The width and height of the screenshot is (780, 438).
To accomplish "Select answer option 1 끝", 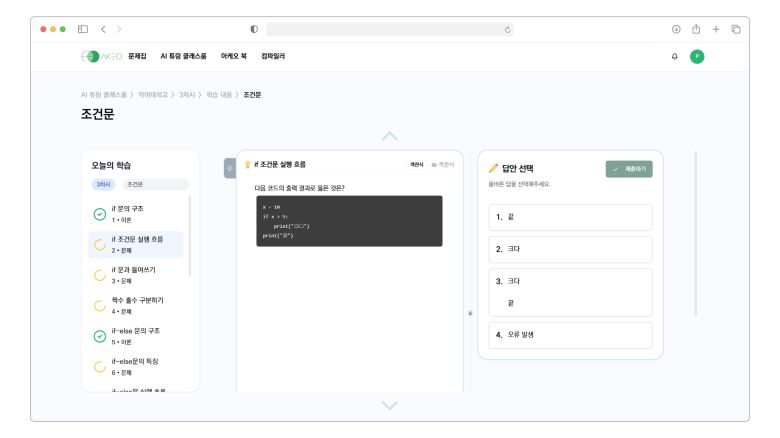I will tap(571, 217).
